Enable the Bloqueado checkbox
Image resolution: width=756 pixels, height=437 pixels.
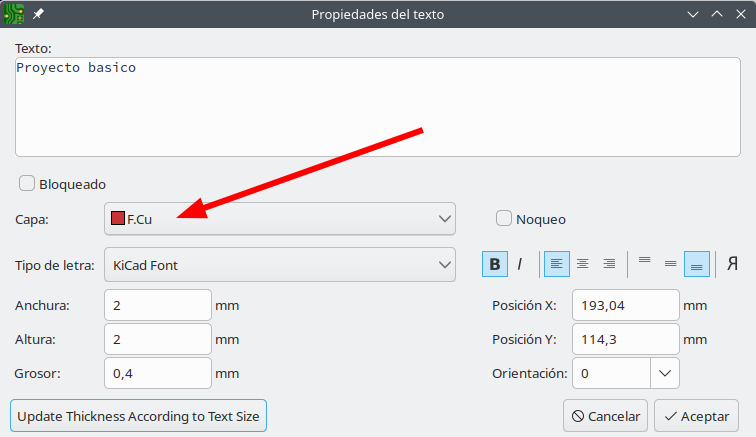(x=27, y=184)
